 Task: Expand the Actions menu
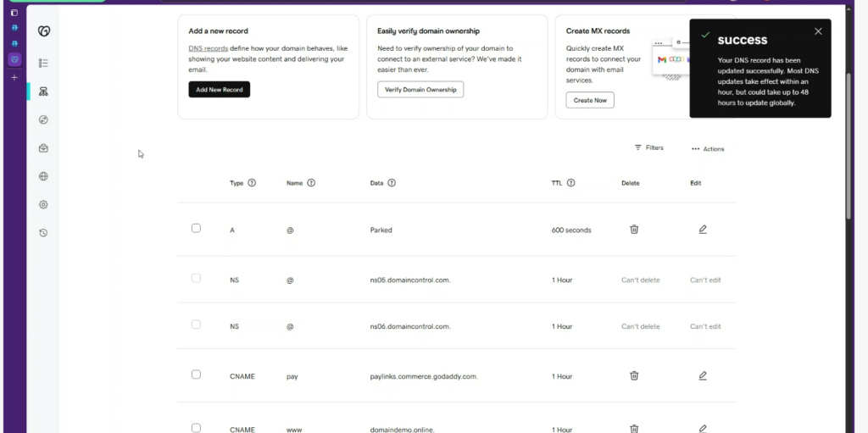[708, 149]
